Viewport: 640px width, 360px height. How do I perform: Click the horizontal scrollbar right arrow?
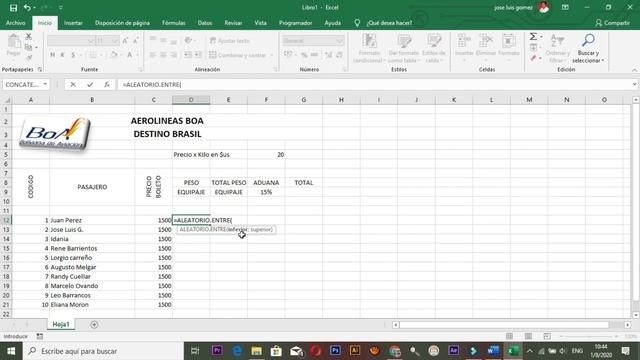(x=627, y=325)
